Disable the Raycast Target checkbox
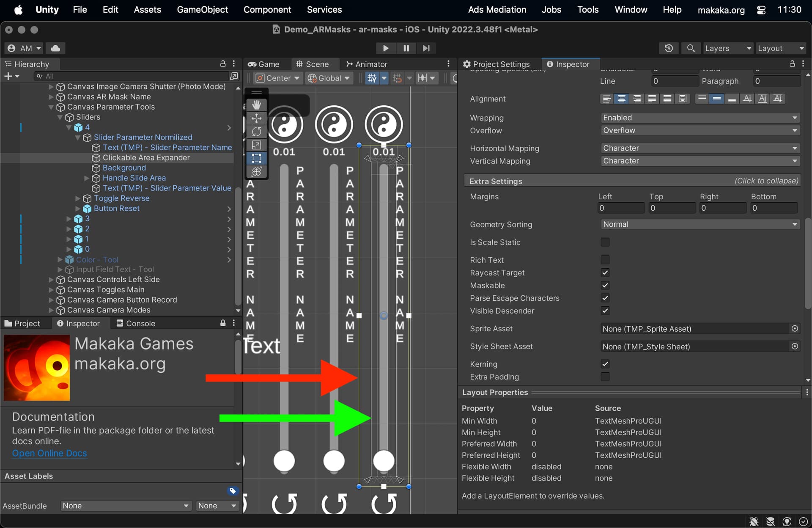 pyautogui.click(x=605, y=272)
